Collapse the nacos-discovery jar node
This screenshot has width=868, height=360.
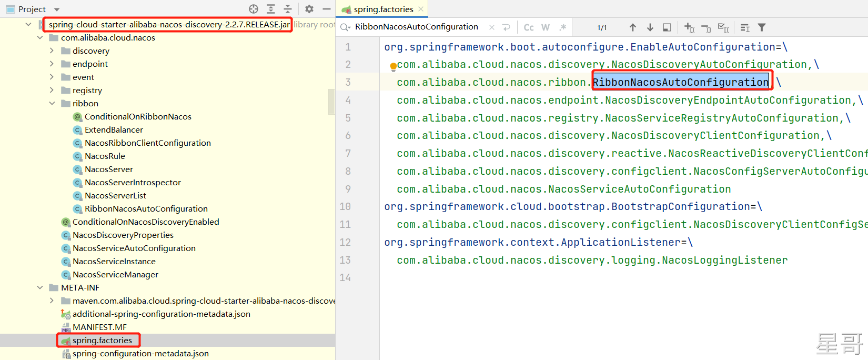click(x=28, y=24)
